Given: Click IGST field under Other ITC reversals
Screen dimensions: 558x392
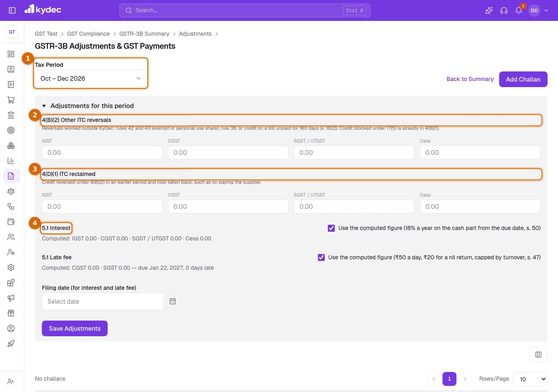Looking at the screenshot, I should point(102,152).
